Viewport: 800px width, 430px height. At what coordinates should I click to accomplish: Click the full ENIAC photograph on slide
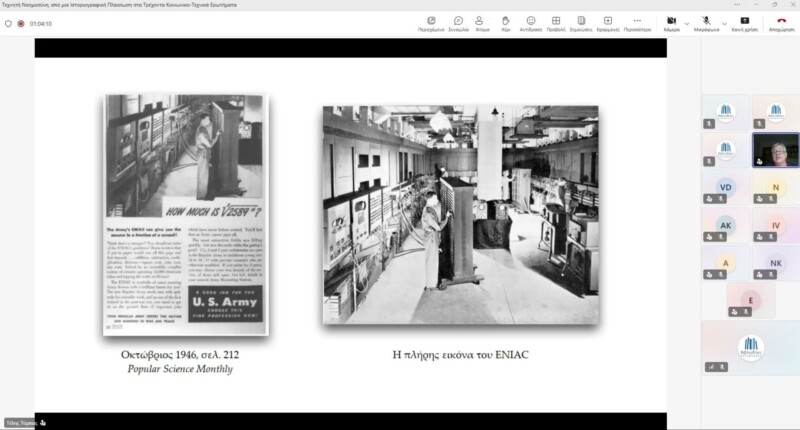point(461,215)
